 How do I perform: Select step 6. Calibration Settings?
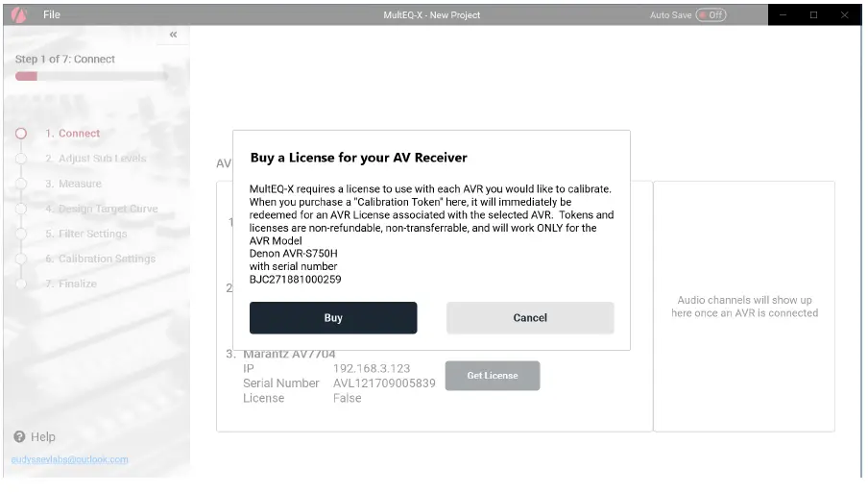101,259
